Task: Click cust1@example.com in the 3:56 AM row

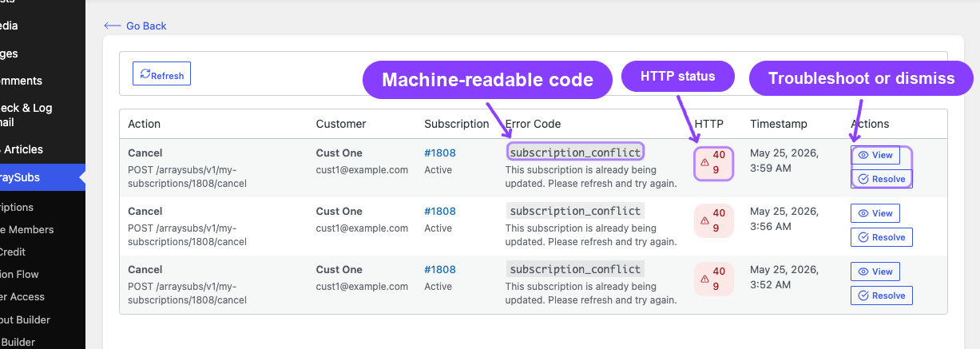Action: coord(362,228)
